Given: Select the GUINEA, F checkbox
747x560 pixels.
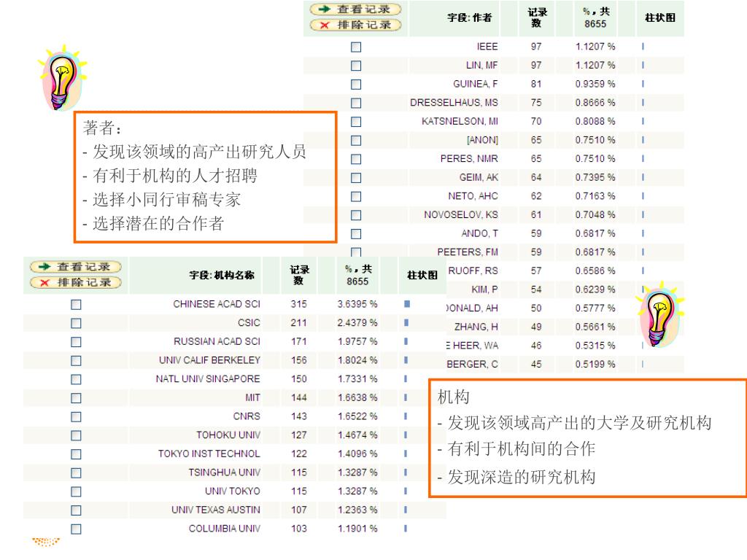Looking at the screenshot, I should pos(356,85).
